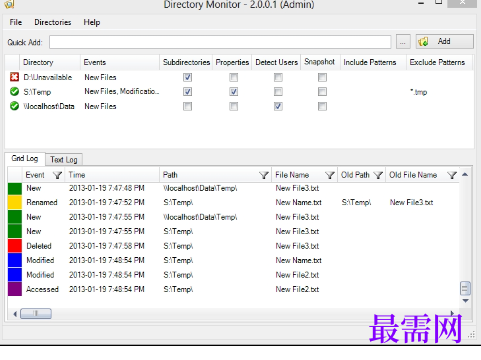Open the Directories menu

pos(53,22)
